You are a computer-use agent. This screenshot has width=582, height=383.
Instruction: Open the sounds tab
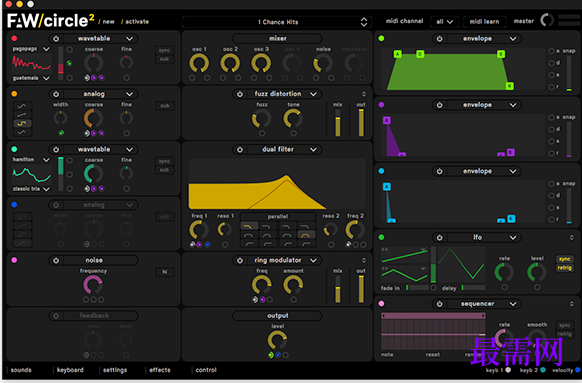pyautogui.click(x=21, y=370)
